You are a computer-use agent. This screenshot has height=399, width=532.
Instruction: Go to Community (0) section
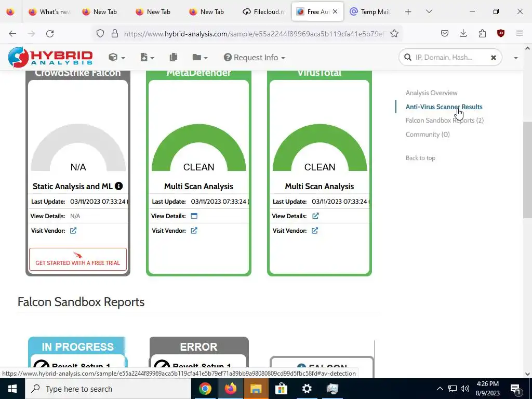pyautogui.click(x=428, y=135)
